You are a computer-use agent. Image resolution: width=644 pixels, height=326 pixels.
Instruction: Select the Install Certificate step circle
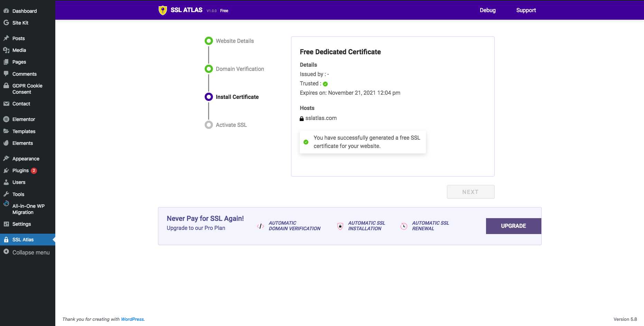coord(209,97)
